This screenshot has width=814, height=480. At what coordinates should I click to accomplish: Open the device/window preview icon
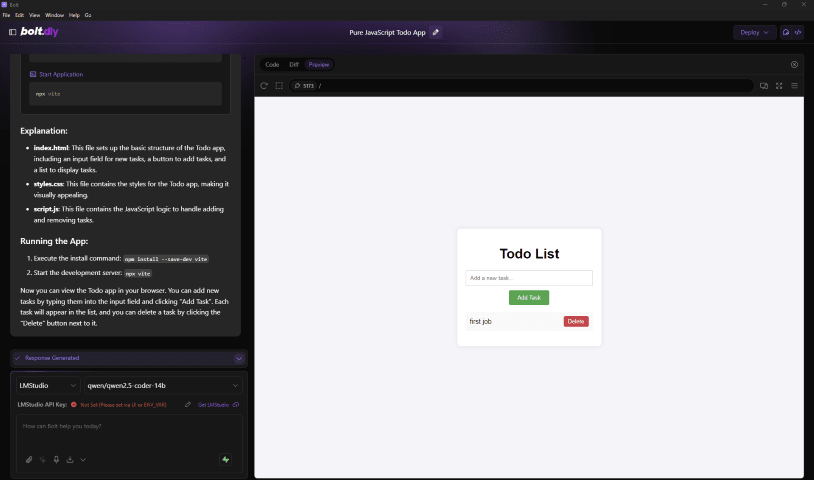point(764,86)
